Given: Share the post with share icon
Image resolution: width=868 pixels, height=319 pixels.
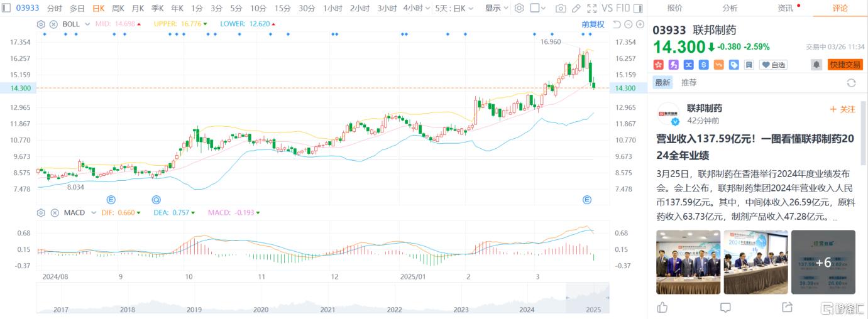Looking at the screenshot, I should click(x=787, y=307).
